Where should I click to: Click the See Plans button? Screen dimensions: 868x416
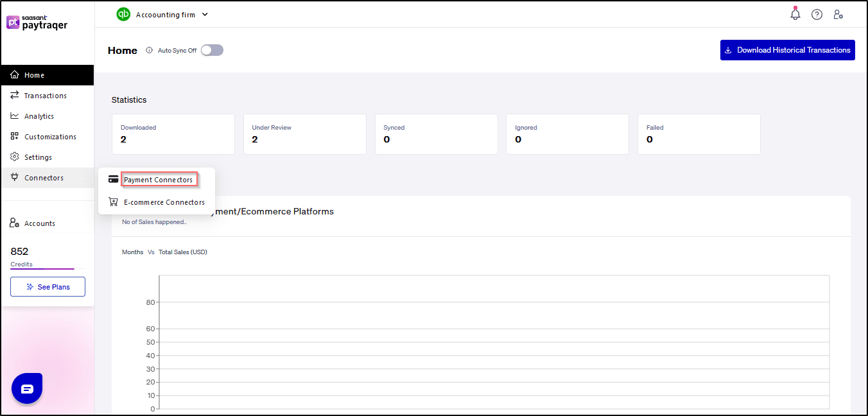[48, 287]
